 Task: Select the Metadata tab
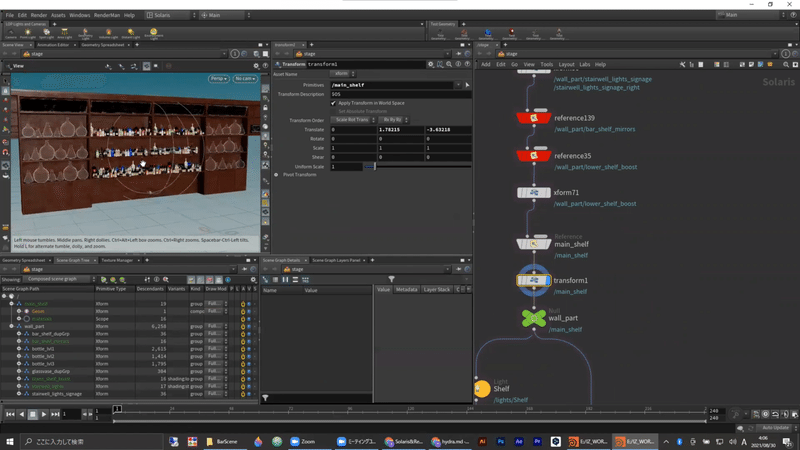click(x=407, y=290)
